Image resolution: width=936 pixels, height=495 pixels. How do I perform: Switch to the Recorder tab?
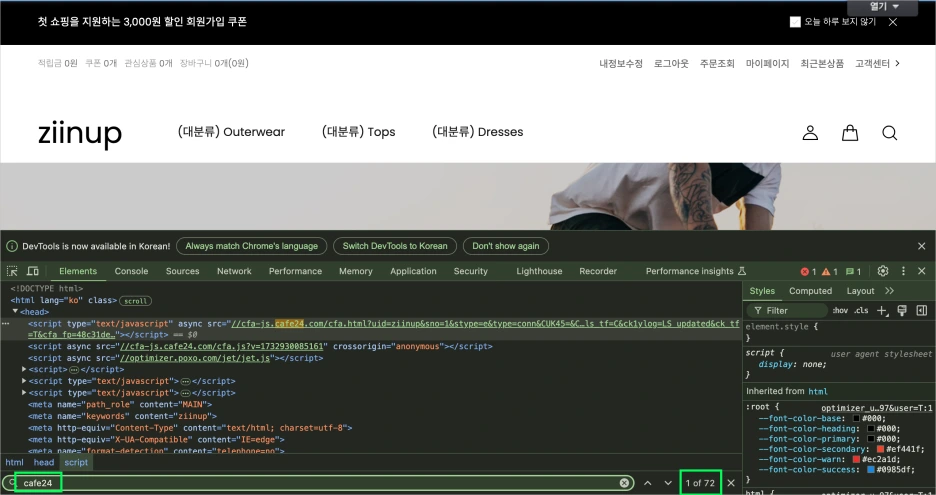point(598,271)
